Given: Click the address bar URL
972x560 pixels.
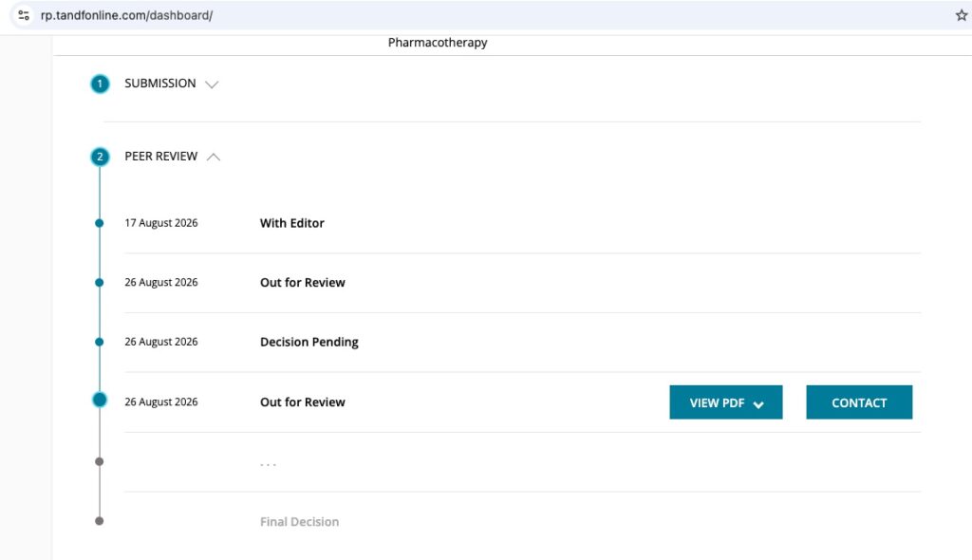Looking at the screenshot, I should pos(126,15).
